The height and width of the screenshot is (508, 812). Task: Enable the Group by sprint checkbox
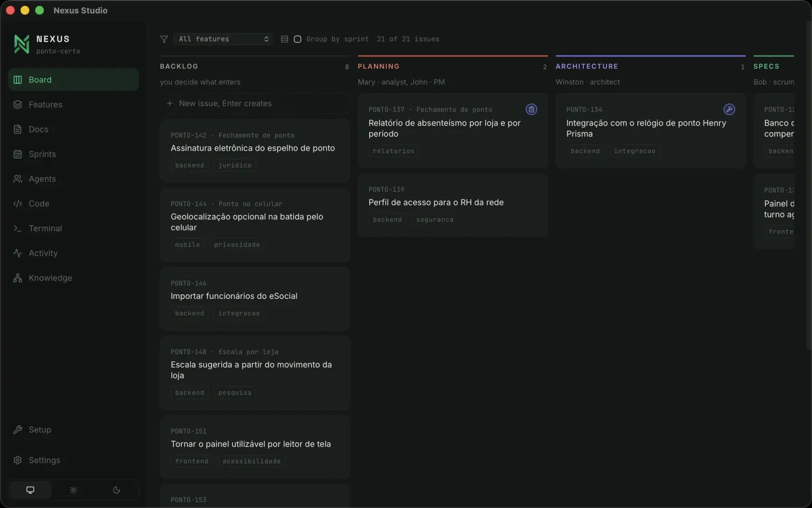(298, 39)
